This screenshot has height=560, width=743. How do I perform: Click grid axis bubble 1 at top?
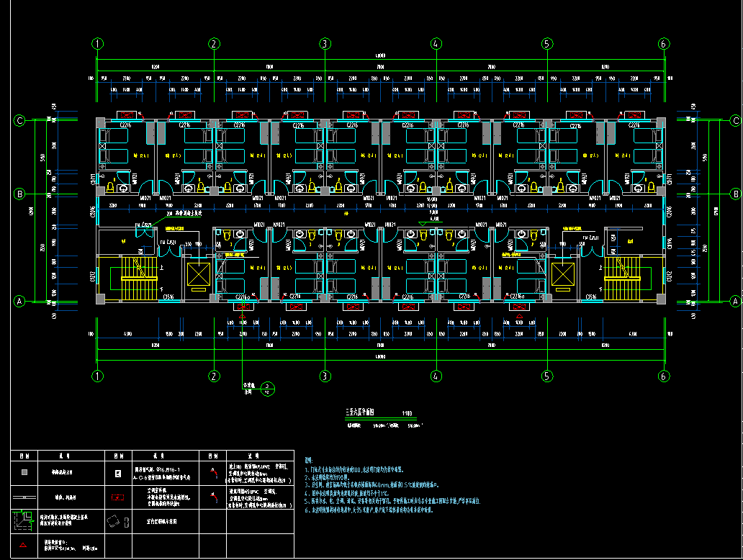pyautogui.click(x=98, y=44)
